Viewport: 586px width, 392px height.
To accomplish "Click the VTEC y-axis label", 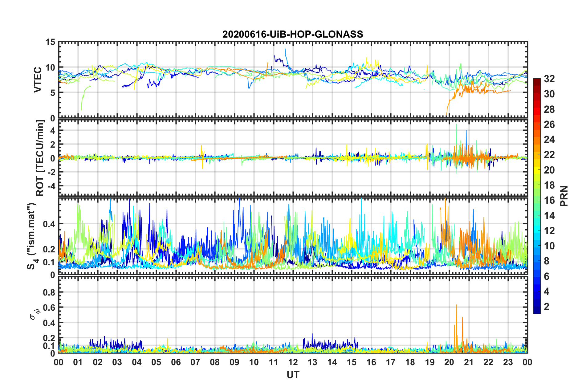I will pyautogui.click(x=38, y=80).
